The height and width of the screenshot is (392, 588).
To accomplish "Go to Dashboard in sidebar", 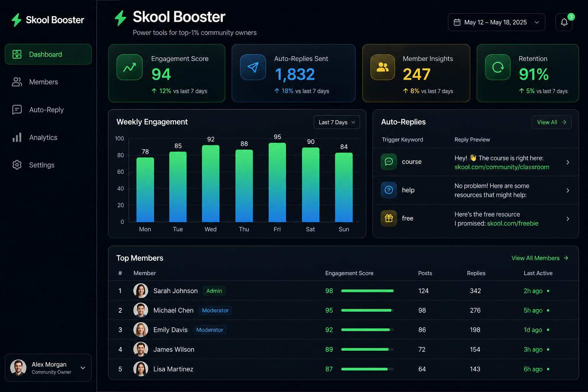I will [48, 54].
